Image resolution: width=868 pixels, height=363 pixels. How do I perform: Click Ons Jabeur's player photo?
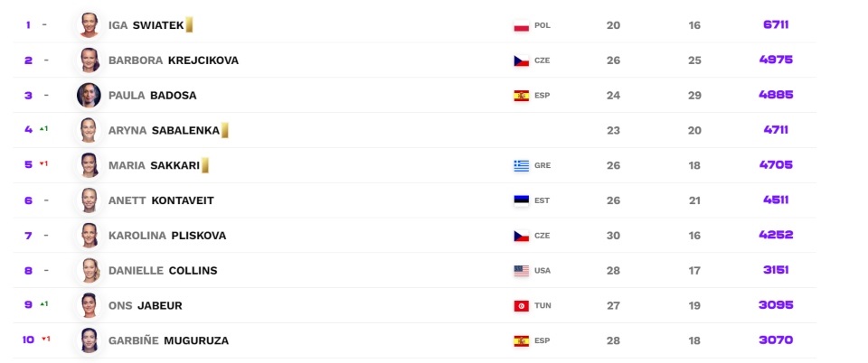tap(89, 305)
